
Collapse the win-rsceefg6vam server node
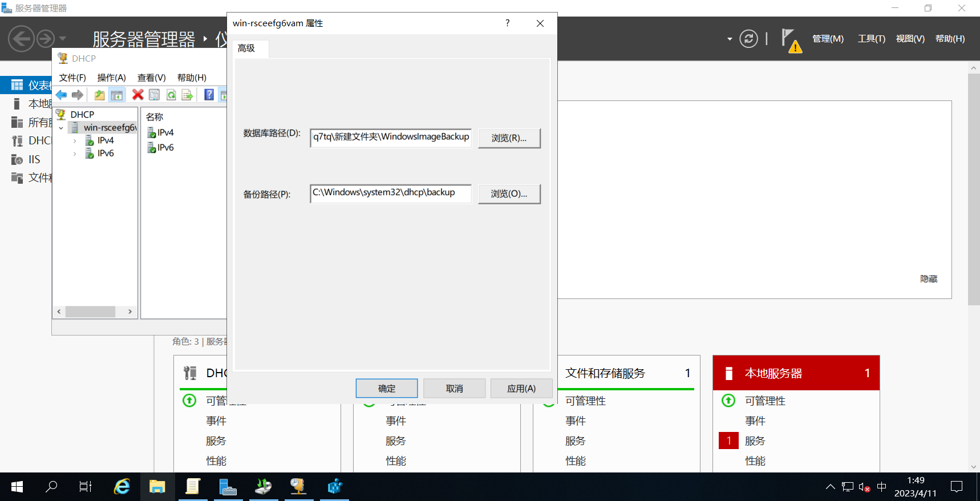61,128
